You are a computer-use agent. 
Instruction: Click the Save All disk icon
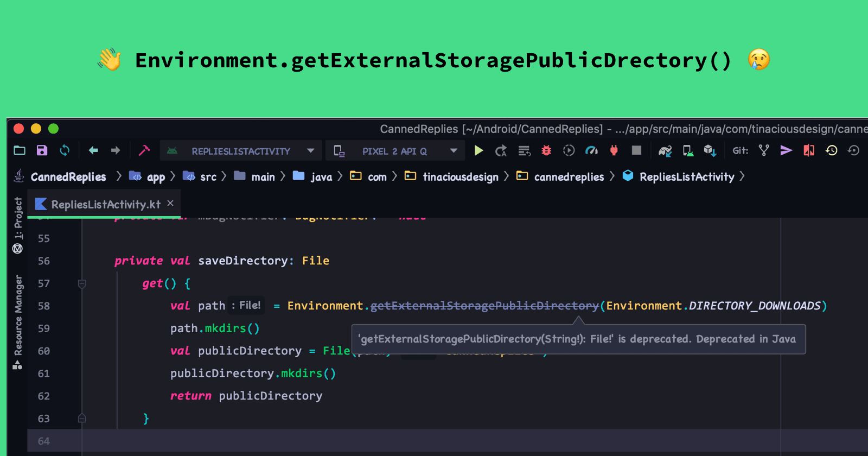tap(42, 150)
